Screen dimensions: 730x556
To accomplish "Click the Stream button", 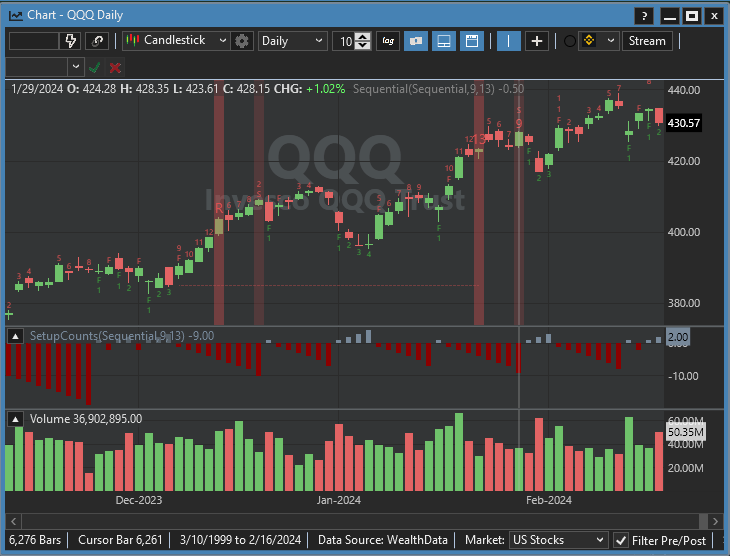I will 646,41.
